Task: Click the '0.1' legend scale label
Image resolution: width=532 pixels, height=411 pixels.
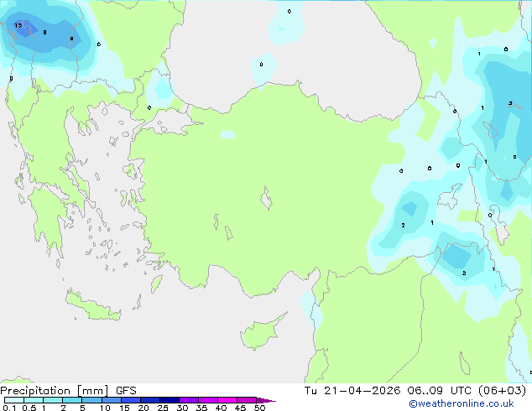Action: pos(9,408)
